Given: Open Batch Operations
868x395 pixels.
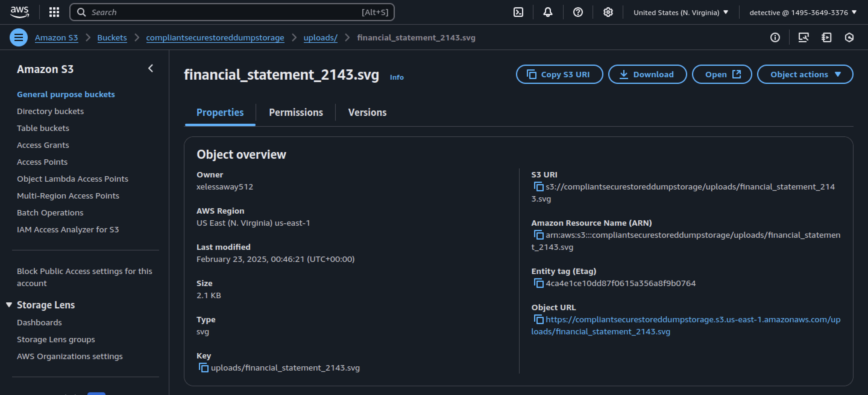Looking at the screenshot, I should pos(50,212).
